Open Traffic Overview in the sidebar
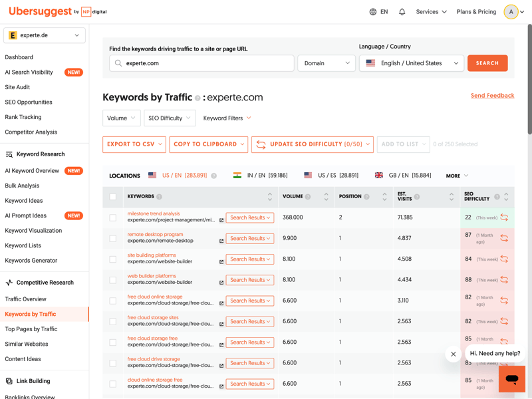The height and width of the screenshot is (399, 532). tap(26, 299)
